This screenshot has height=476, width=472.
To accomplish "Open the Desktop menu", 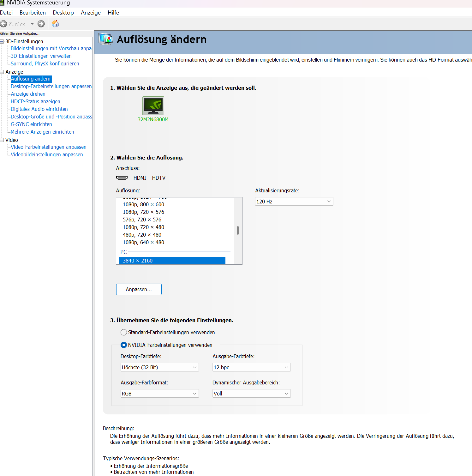I will (x=63, y=13).
